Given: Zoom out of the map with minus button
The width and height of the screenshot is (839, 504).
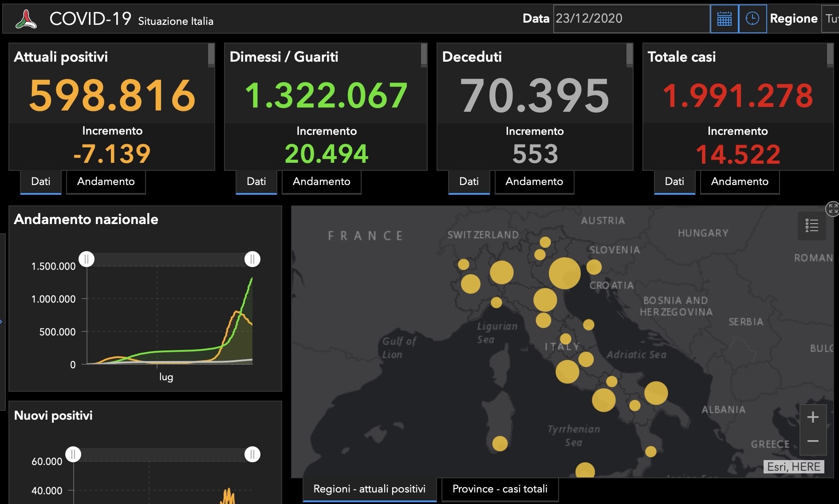Looking at the screenshot, I should click(x=813, y=441).
